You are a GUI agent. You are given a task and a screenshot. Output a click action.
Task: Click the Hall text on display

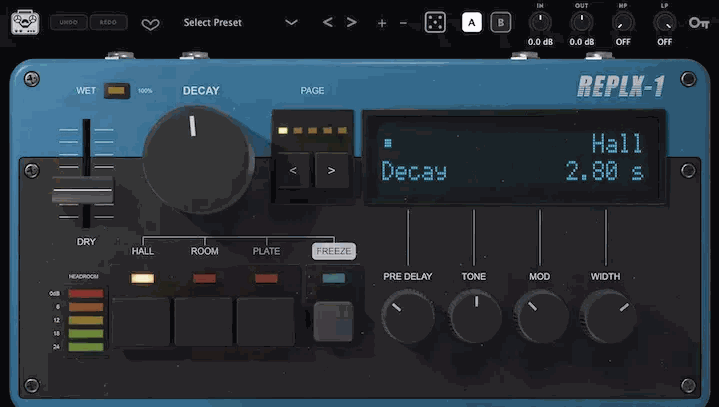point(617,143)
